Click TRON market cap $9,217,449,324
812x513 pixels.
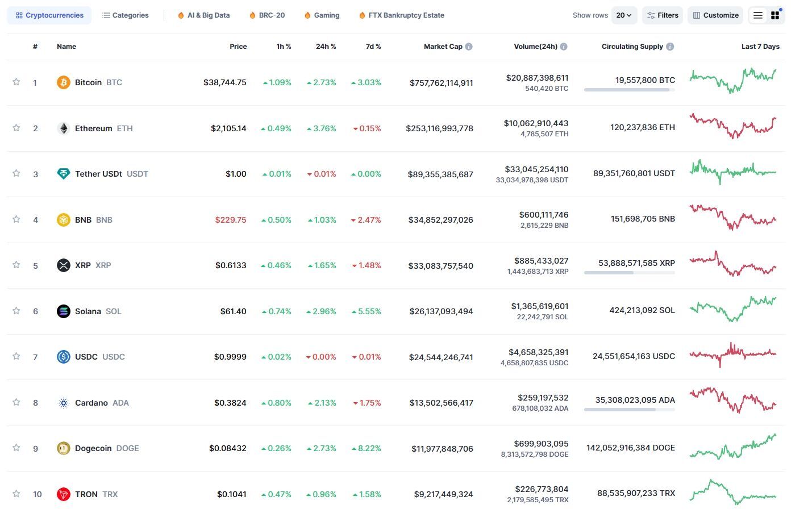pyautogui.click(x=443, y=494)
